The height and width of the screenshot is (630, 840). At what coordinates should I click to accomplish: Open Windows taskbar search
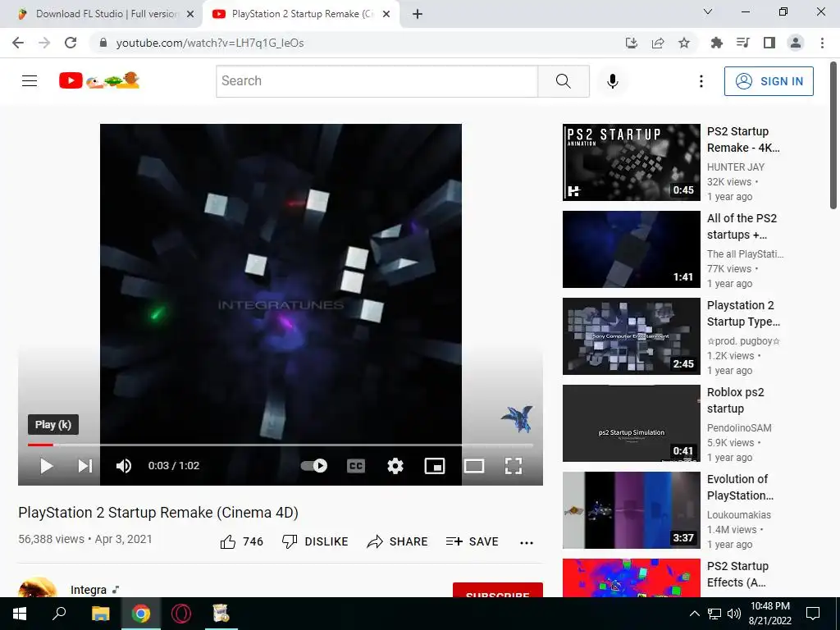coord(59,614)
